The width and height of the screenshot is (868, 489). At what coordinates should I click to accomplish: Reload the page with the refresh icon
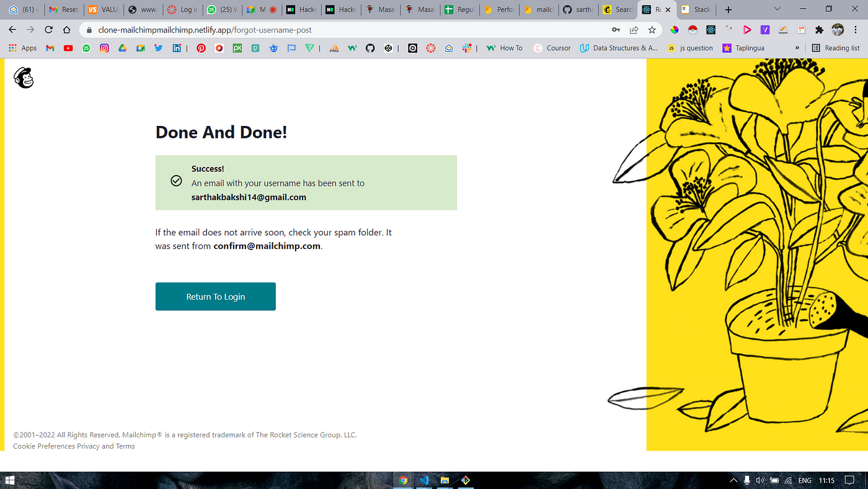[49, 30]
